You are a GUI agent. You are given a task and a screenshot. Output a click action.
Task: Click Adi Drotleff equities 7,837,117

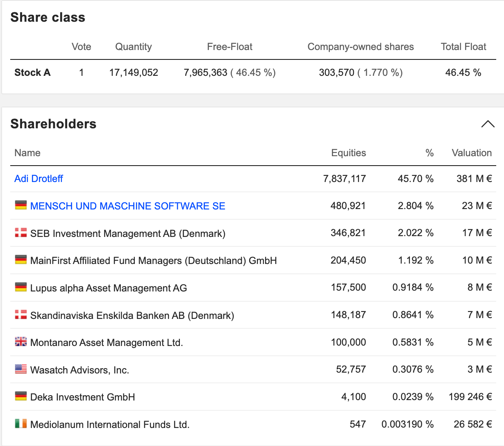pos(345,179)
